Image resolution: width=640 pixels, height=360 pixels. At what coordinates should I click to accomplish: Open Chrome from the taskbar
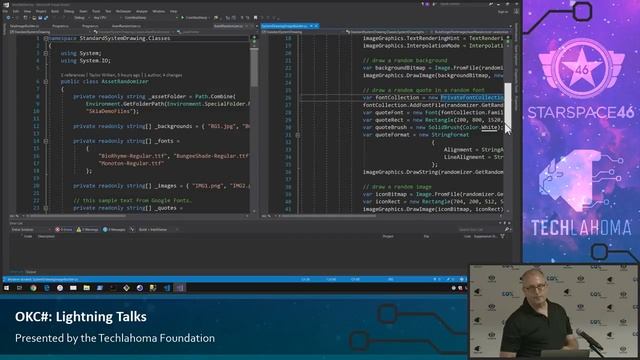pyautogui.click(x=33, y=288)
